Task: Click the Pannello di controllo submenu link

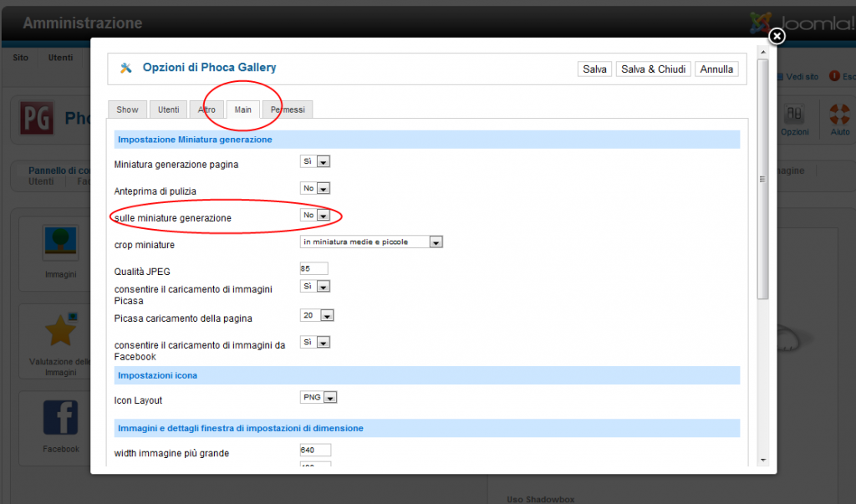Action: 59,171
